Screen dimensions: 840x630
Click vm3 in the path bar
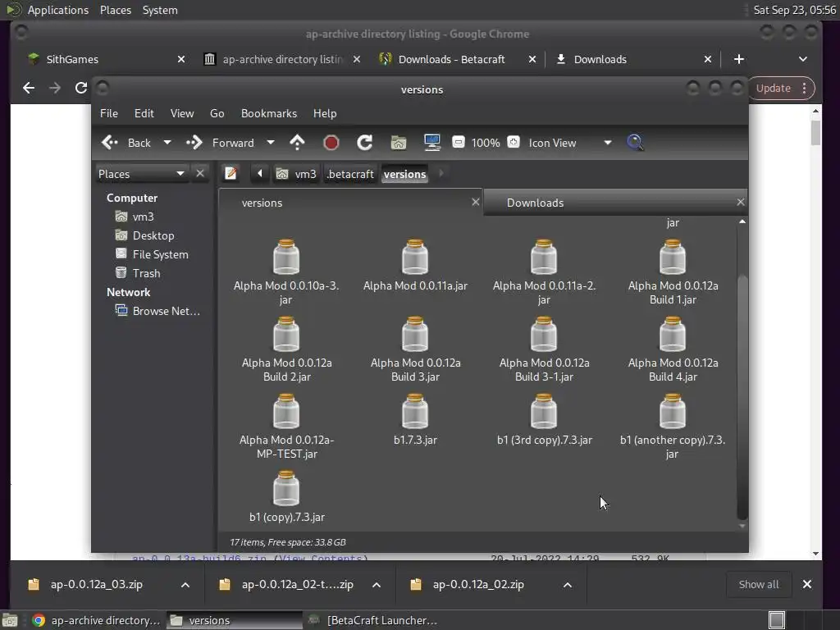297,174
